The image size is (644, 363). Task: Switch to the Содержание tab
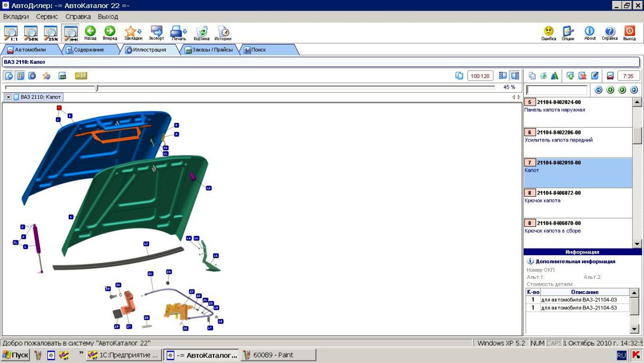point(91,50)
